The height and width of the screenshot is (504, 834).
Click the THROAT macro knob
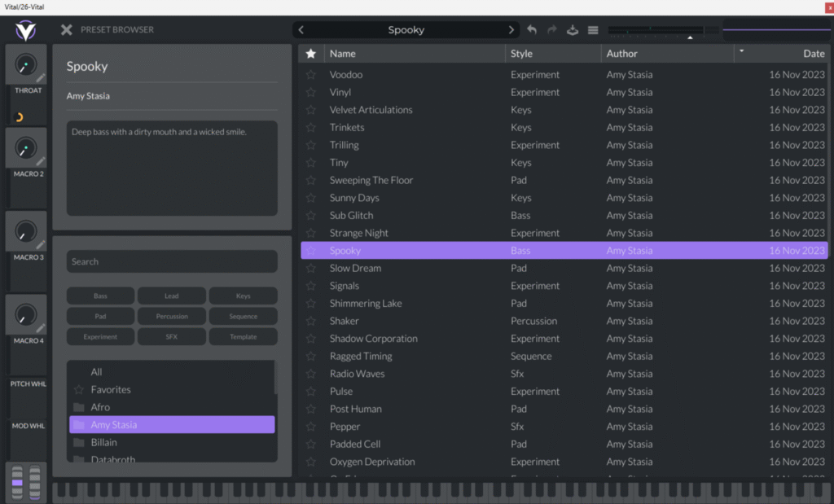click(24, 64)
